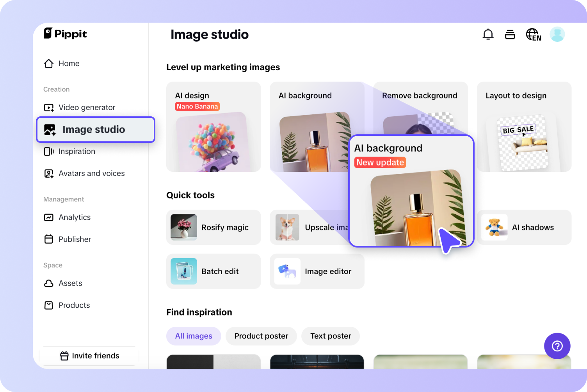The width and height of the screenshot is (587, 392).
Task: Click the Publisher calendar icon
Action: tap(48, 239)
